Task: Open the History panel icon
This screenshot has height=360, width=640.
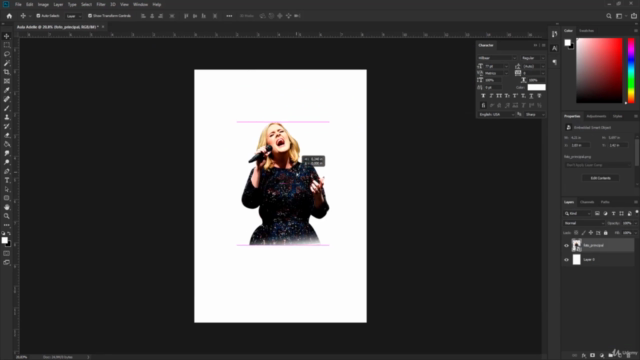Action: point(554,34)
